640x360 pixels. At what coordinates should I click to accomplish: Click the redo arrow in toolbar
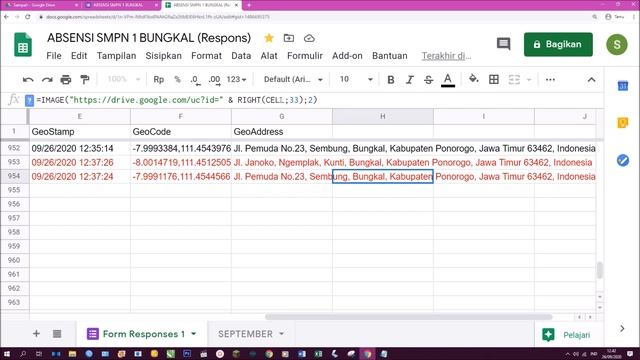click(47, 80)
